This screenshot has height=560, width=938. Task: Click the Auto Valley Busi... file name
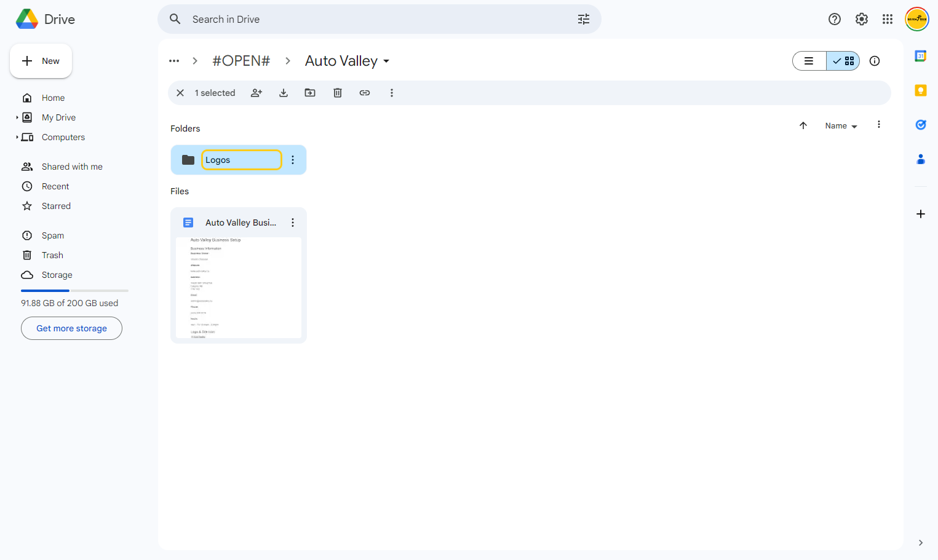click(x=241, y=223)
